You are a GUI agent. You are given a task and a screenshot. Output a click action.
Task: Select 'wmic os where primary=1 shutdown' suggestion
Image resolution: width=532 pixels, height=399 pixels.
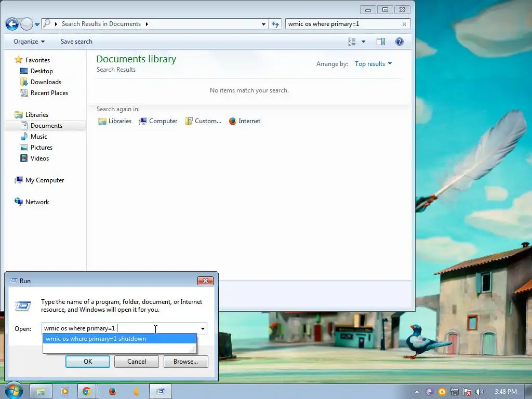[x=119, y=339]
